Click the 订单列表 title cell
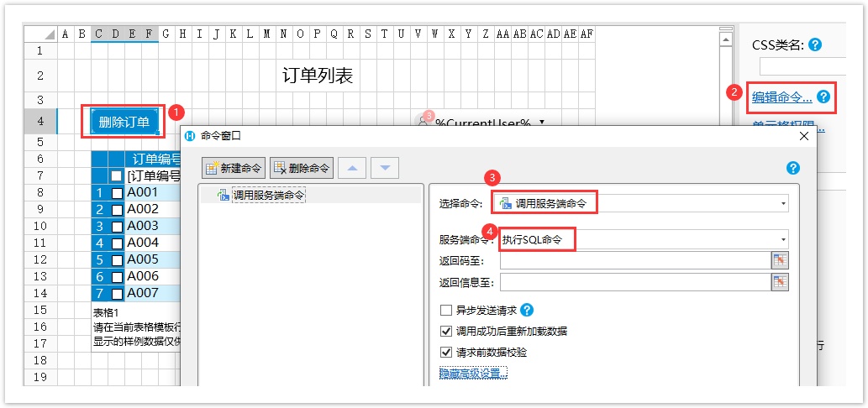This screenshot has height=408, width=868. [318, 76]
